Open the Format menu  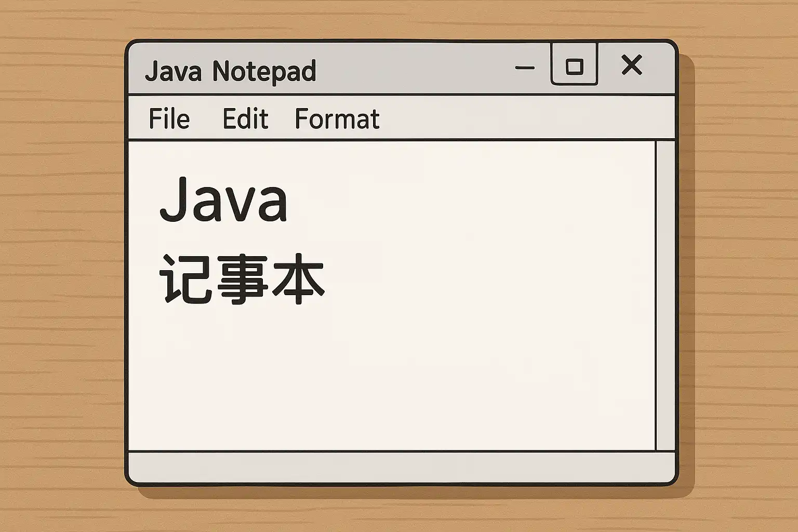[337, 119]
